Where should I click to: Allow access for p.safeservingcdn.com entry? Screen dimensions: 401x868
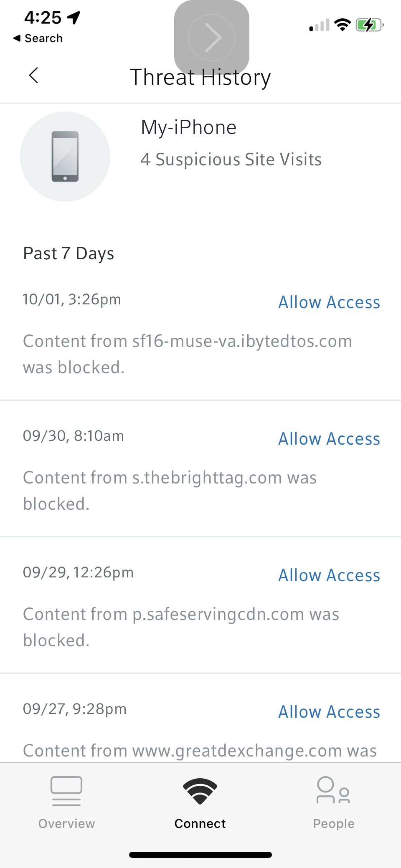tap(329, 575)
